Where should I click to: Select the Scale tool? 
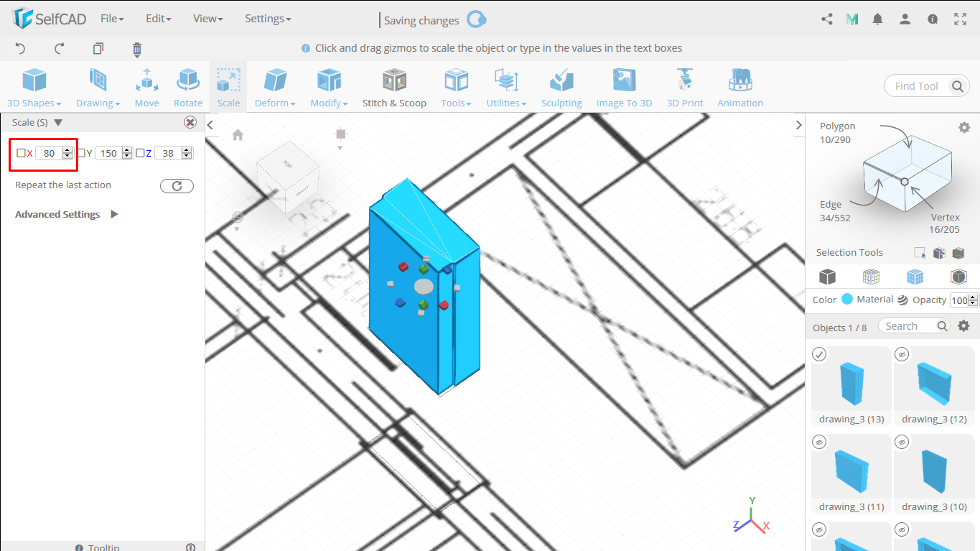pyautogui.click(x=228, y=88)
